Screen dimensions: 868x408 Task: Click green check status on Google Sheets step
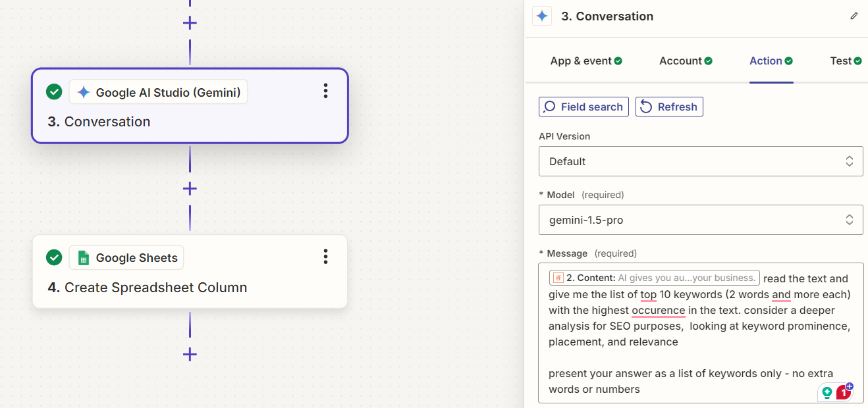pos(54,257)
